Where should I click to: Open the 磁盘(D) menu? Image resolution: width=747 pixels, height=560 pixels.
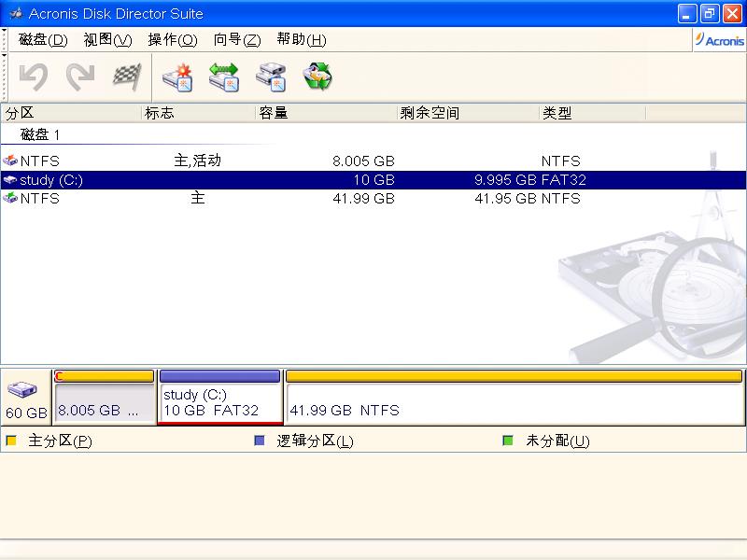[43, 39]
